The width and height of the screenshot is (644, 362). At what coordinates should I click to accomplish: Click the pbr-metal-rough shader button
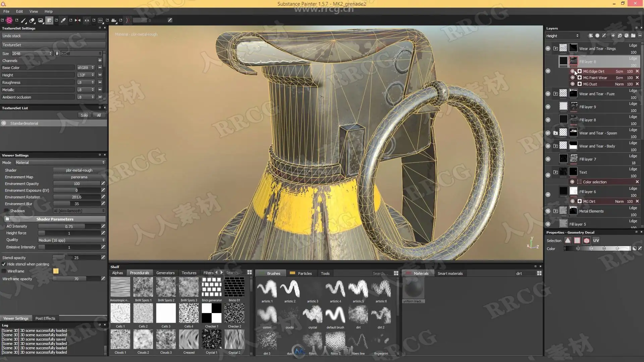click(79, 170)
